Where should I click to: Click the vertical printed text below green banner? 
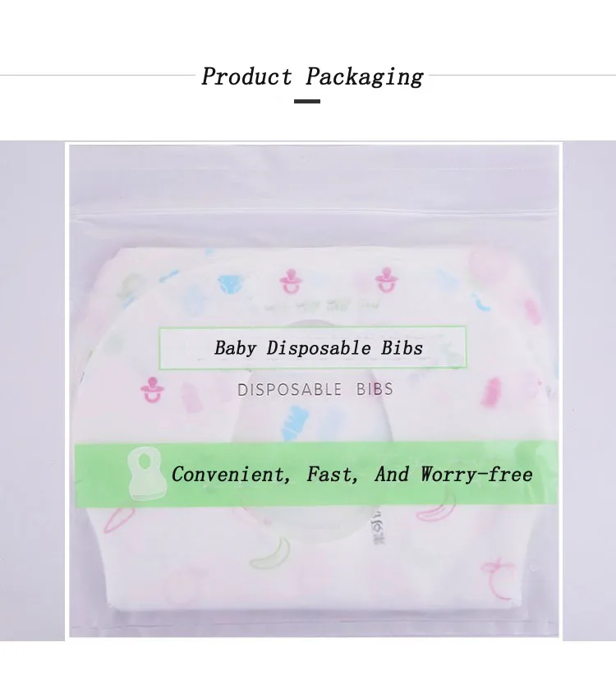tap(379, 528)
